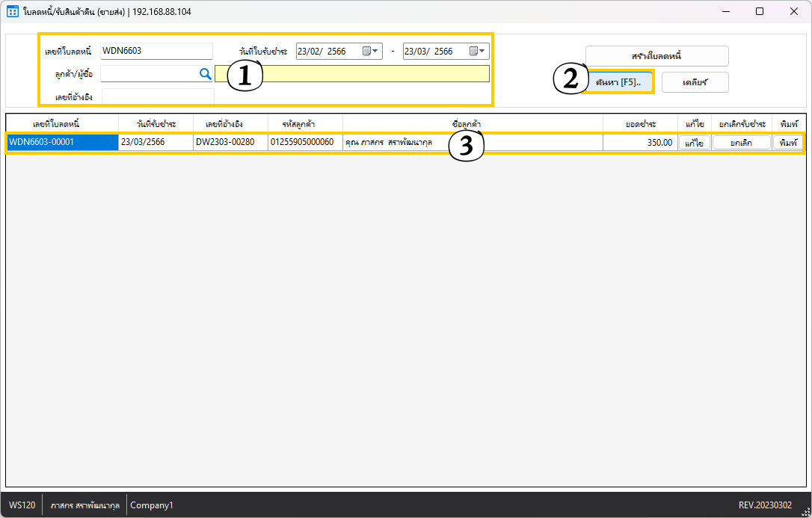Click the app icon in title bar

click(x=13, y=11)
